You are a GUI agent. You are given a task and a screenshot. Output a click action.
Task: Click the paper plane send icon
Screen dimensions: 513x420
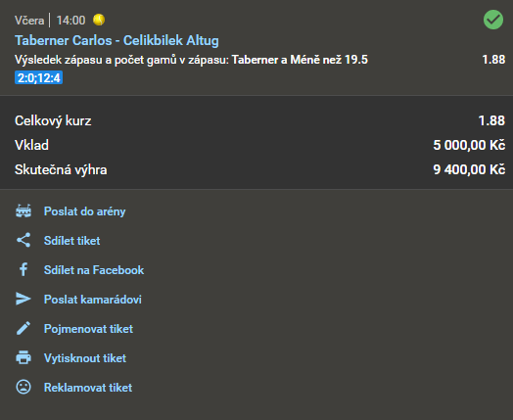(23, 299)
